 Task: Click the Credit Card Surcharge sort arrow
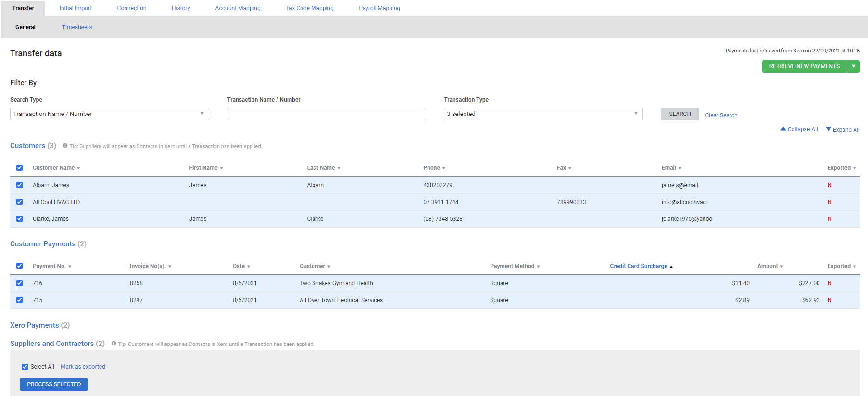coord(671,267)
